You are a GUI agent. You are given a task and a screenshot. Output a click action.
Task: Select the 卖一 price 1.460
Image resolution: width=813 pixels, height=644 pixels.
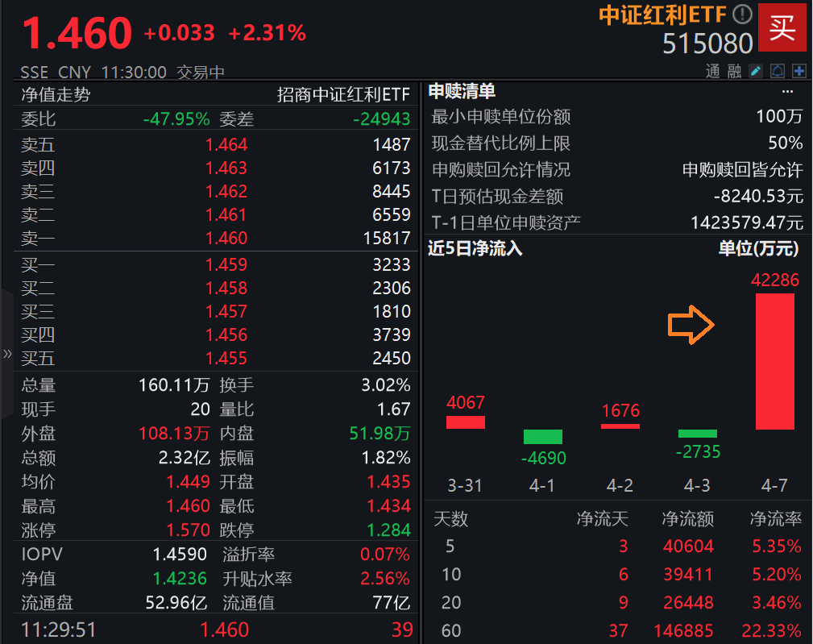(226, 238)
